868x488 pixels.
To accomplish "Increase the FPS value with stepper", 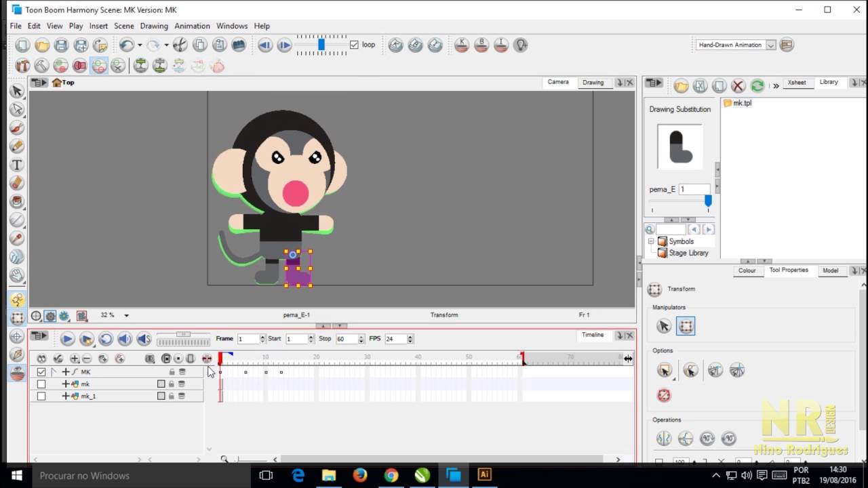I will pyautogui.click(x=410, y=336).
